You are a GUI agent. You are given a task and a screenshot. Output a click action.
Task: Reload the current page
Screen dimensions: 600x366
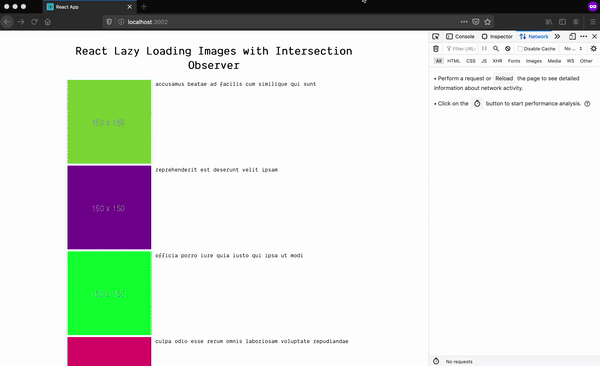tap(34, 22)
